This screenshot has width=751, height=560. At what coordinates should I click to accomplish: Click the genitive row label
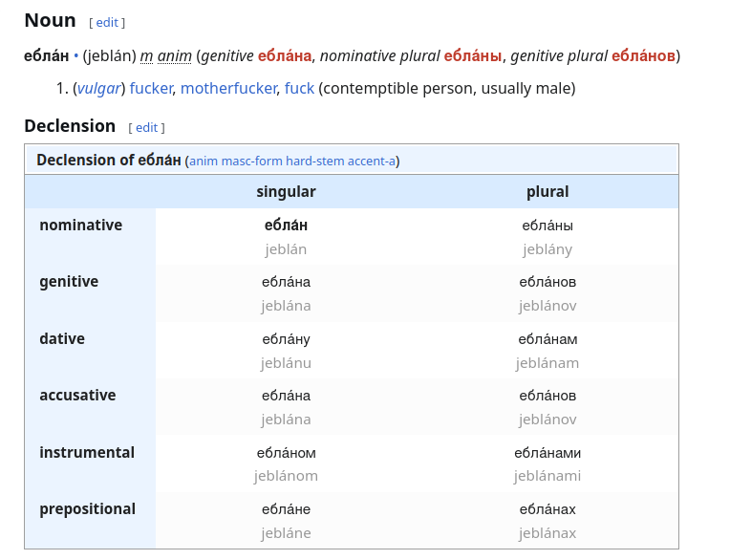[69, 282]
